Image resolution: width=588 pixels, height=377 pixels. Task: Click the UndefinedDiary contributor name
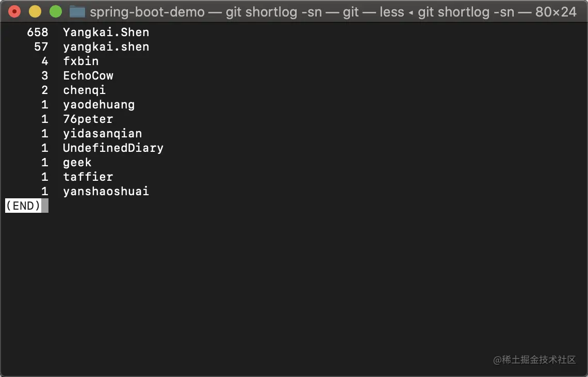pos(113,148)
